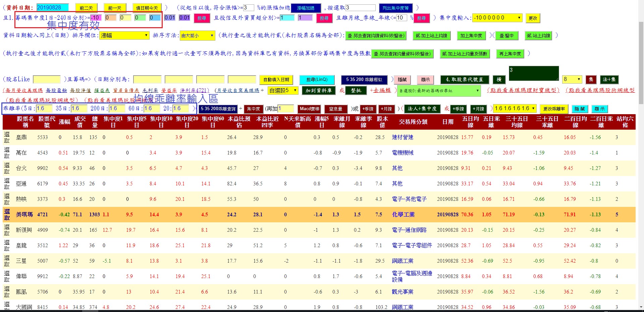Click the 更改 button

click(x=533, y=18)
